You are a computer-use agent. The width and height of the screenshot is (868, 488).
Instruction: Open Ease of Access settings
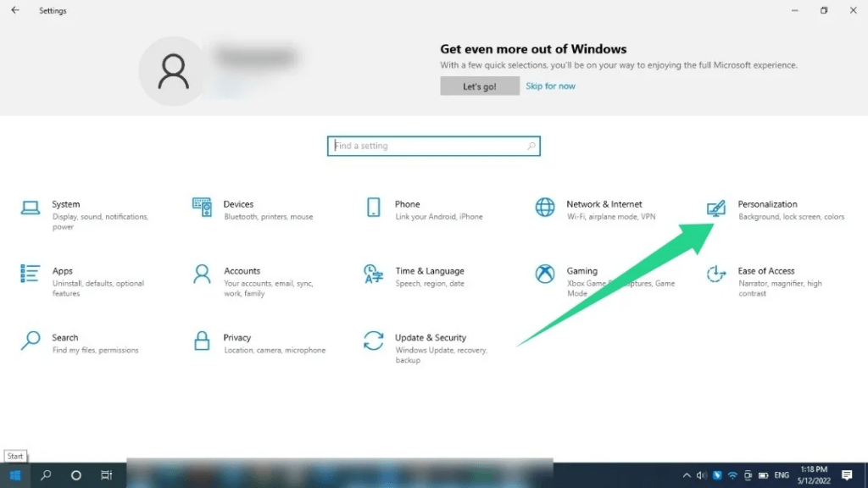[x=715, y=274]
